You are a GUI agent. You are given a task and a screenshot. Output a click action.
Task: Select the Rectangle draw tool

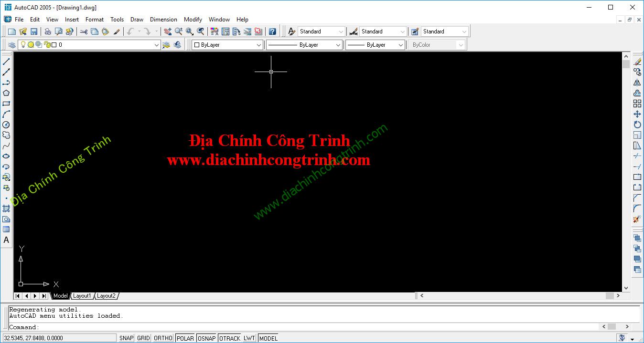pyautogui.click(x=6, y=104)
